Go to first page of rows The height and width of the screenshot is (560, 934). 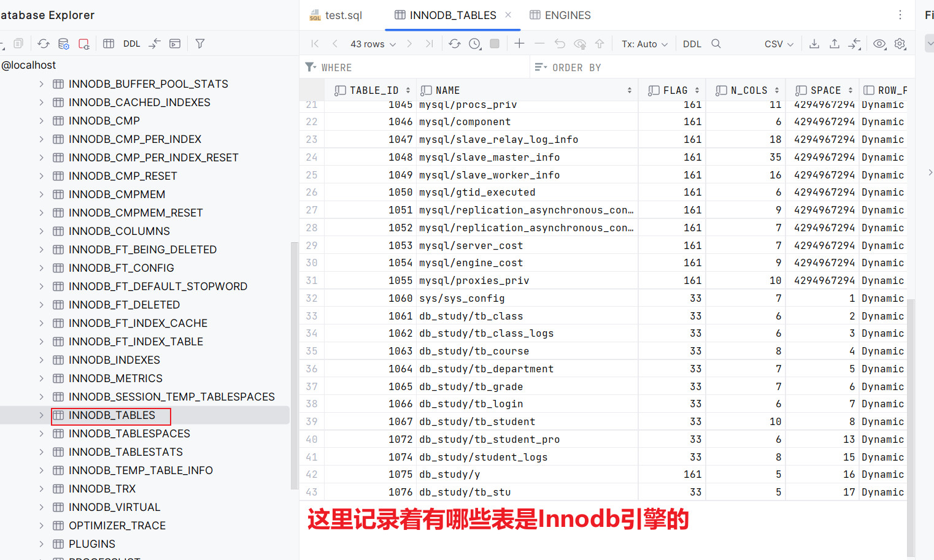(315, 44)
